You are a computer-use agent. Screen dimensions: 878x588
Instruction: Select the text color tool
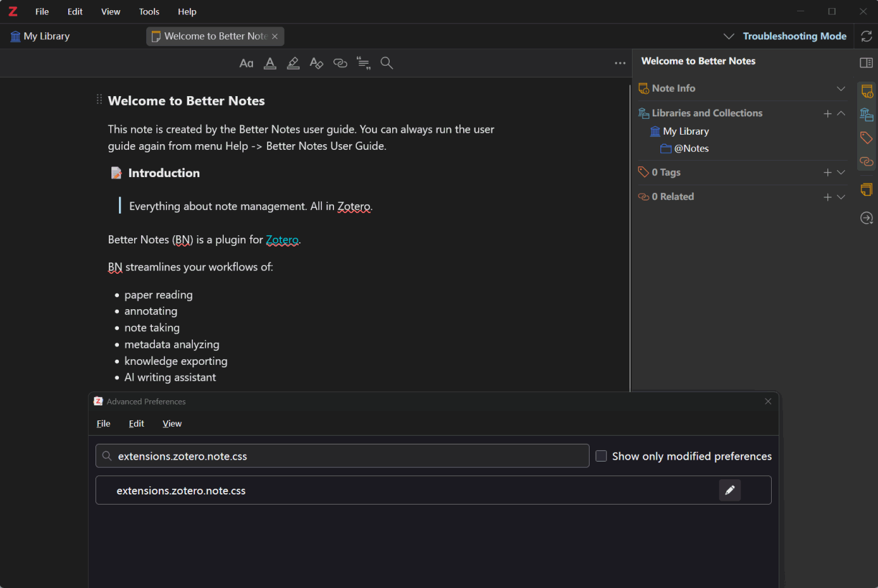pos(270,63)
